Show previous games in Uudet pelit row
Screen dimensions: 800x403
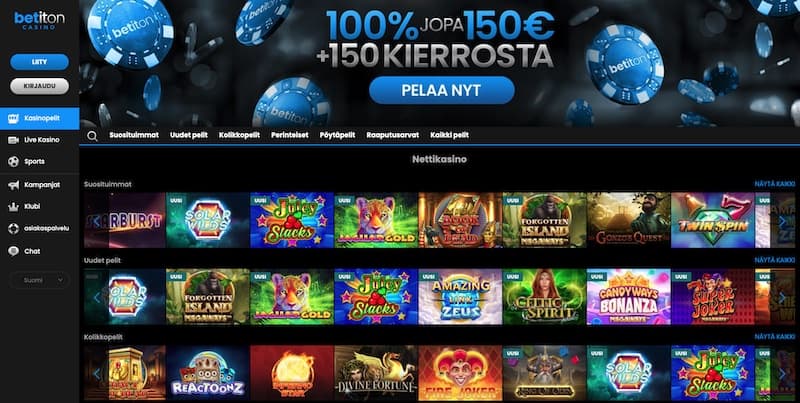click(x=97, y=297)
